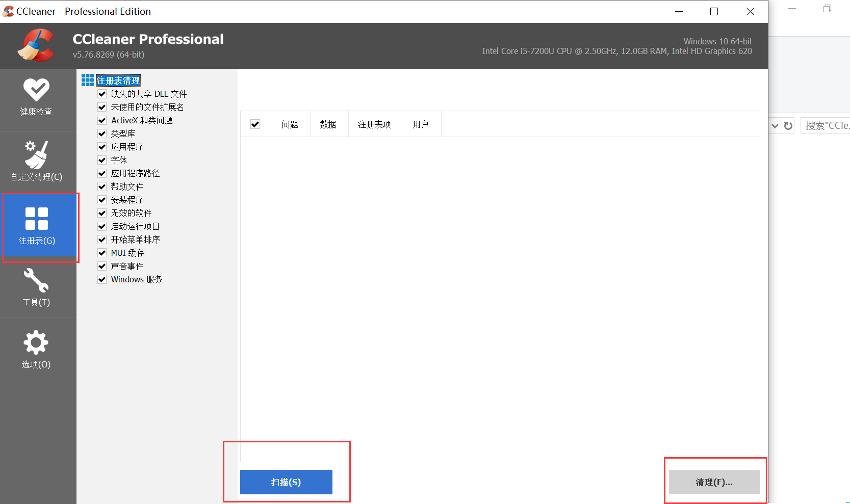Viewport: 850px width, 504px height.
Task: Click the version text v5.76.8269 (64-bit)
Action: (x=109, y=55)
